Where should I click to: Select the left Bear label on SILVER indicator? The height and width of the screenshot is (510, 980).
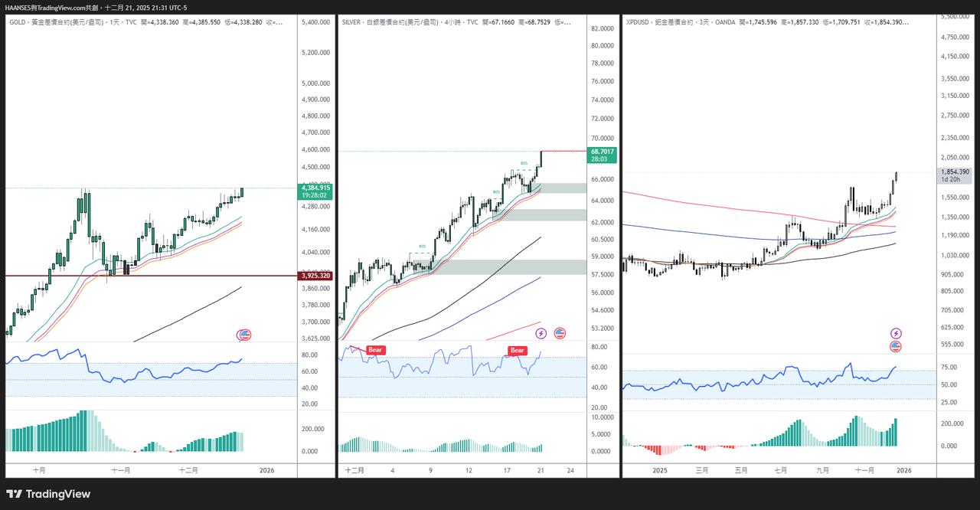(x=375, y=350)
